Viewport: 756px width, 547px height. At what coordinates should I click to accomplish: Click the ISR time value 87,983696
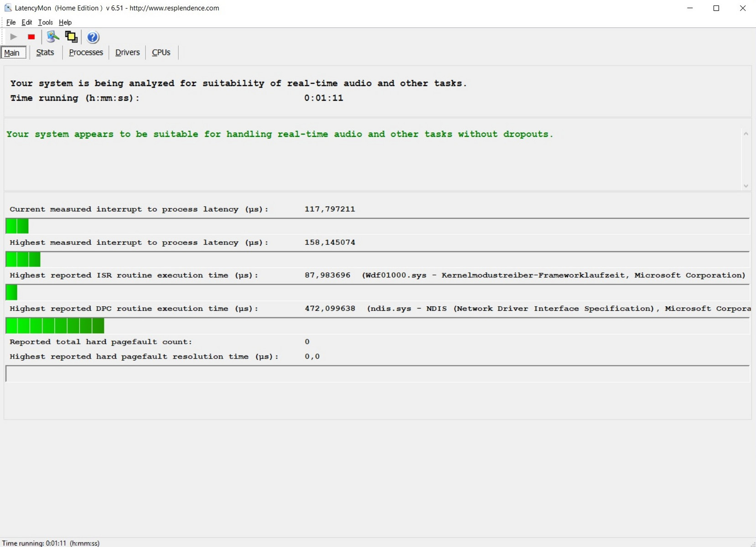pos(327,275)
